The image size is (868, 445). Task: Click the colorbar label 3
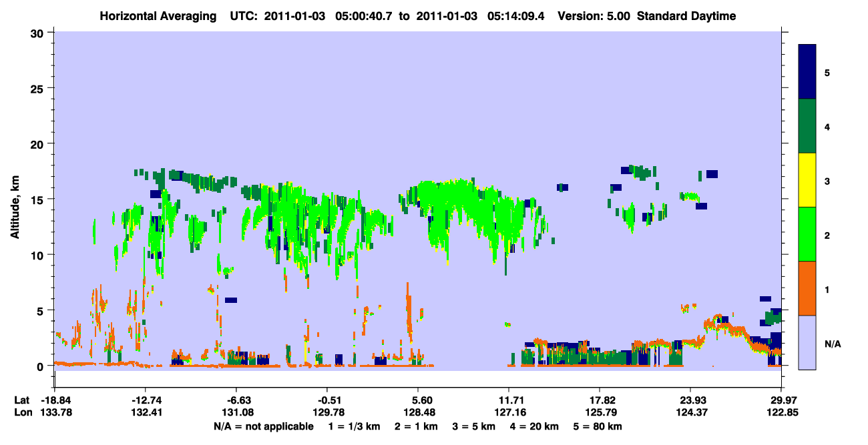point(827,181)
